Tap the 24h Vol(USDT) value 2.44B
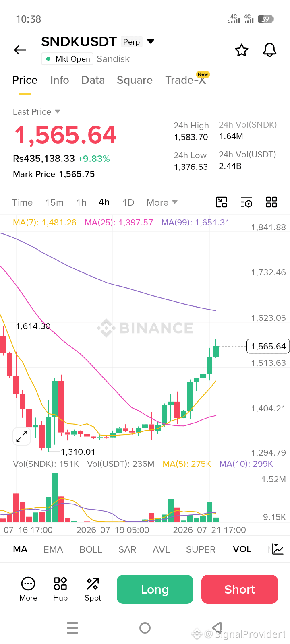Image resolution: width=290 pixels, height=644 pixels. 230,166
